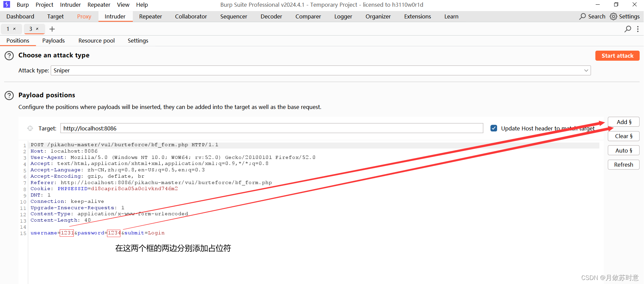Image resolution: width=644 pixels, height=284 pixels.
Task: Add a new Intruder tab with plus
Action: coord(52,29)
